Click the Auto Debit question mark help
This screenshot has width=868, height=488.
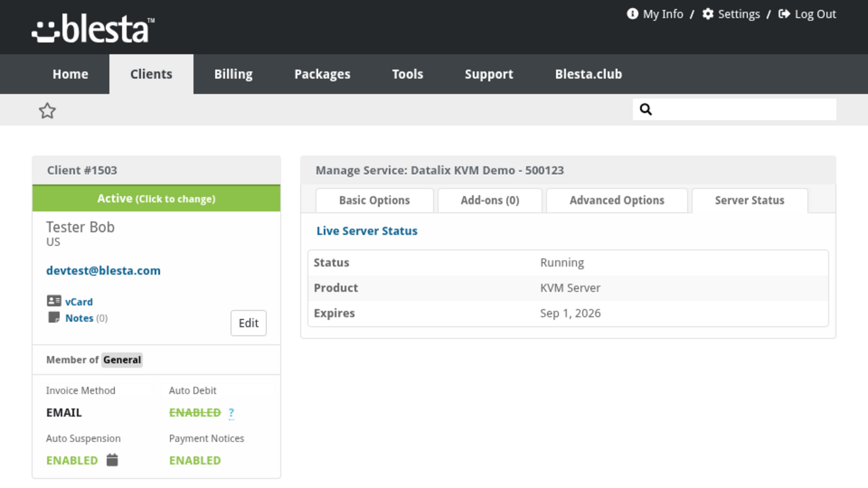click(x=231, y=413)
